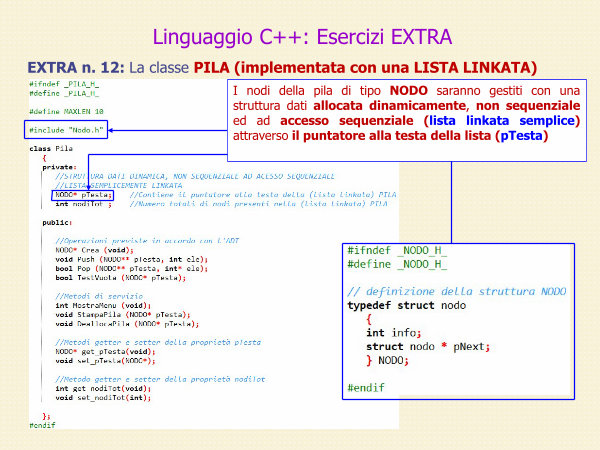Click the "public:" keyword in the code

57,222
